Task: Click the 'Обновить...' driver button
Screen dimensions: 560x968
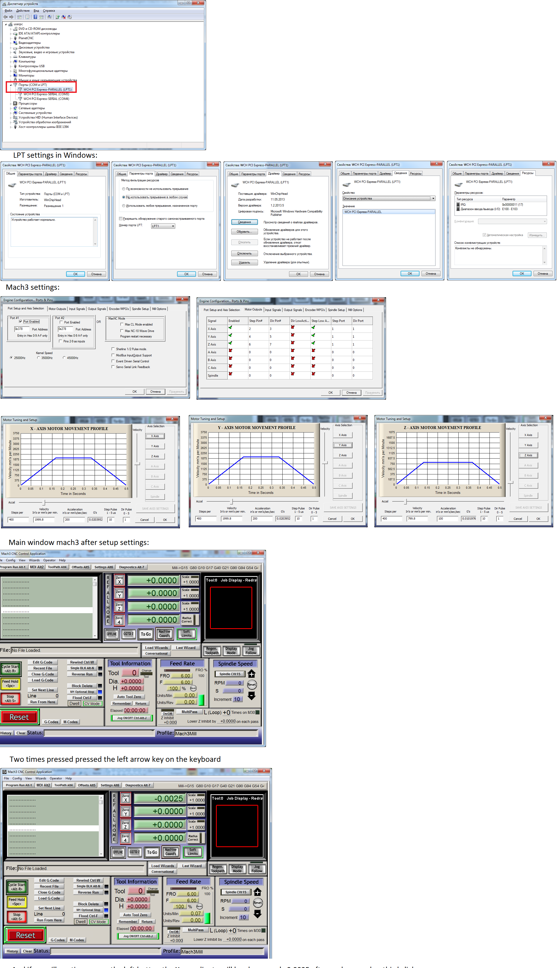Action: (244, 232)
